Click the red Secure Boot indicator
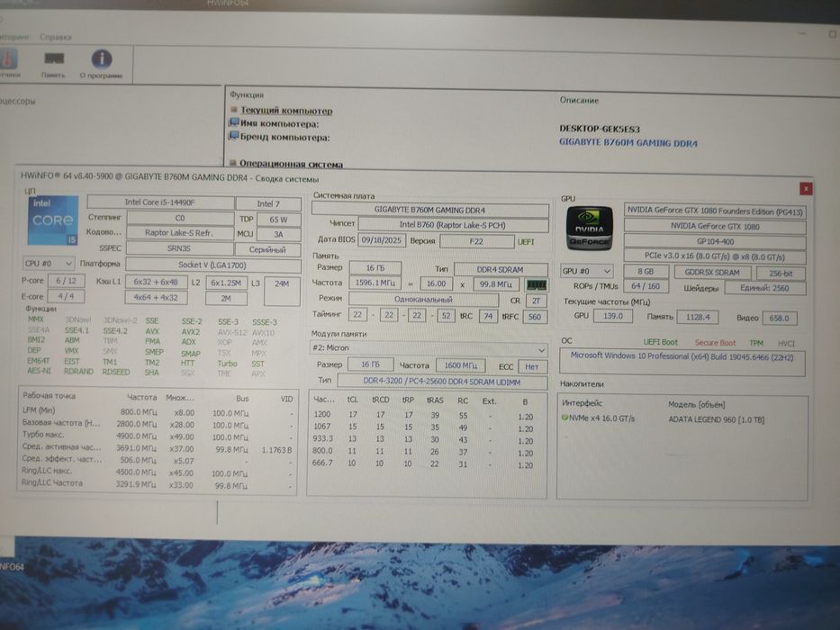Viewport: 840px width, 630px height. [x=715, y=342]
